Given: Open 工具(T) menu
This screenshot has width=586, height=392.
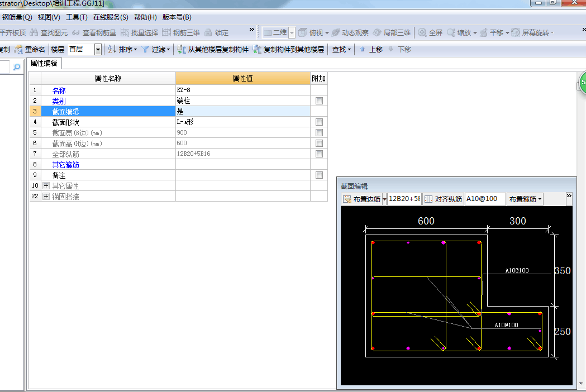Looking at the screenshot, I should 77,17.
